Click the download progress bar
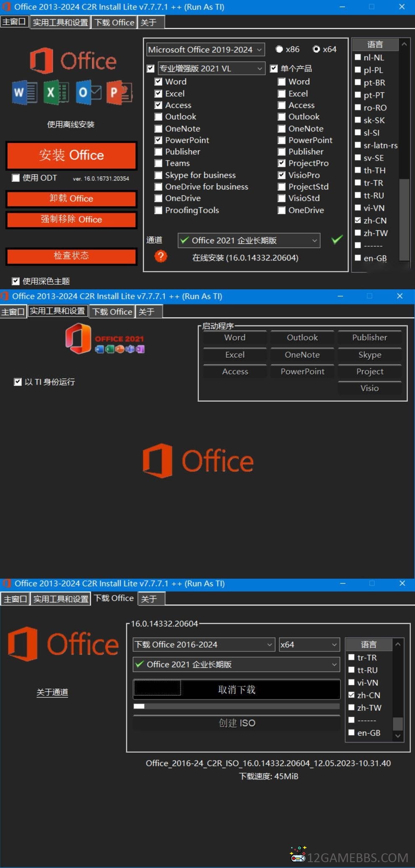Viewport: 415px width, 868px height. (x=236, y=706)
